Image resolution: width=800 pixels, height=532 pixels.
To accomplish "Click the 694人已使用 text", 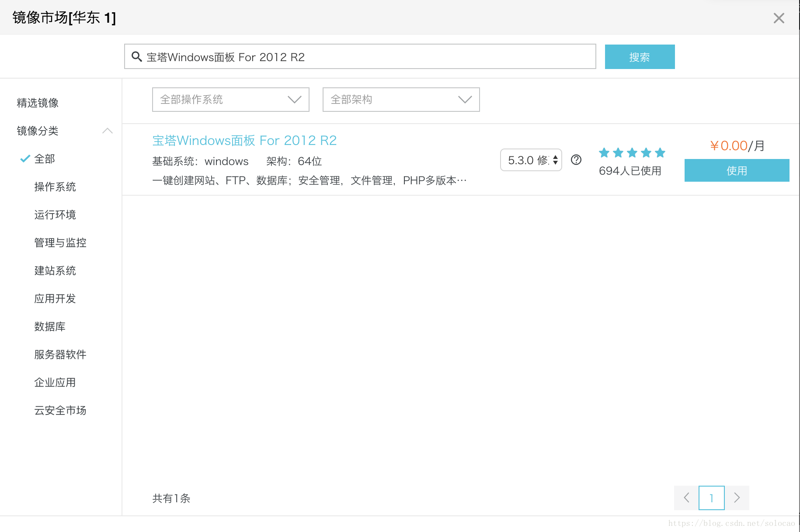I will pyautogui.click(x=630, y=171).
